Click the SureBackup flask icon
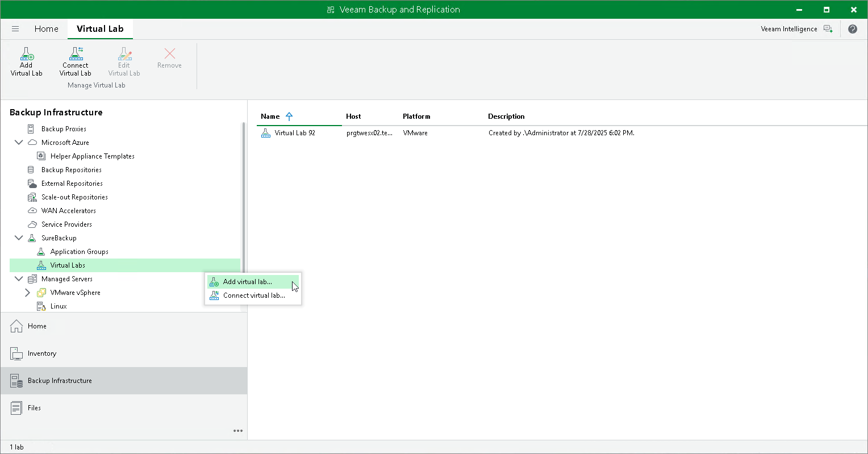Image resolution: width=868 pixels, height=454 pixels. click(x=32, y=238)
